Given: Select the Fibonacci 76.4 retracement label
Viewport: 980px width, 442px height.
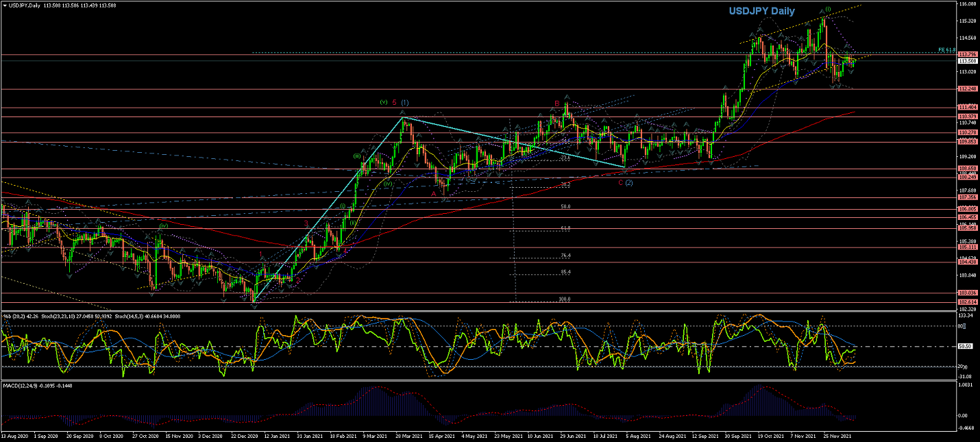Looking at the screenshot, I should click(x=565, y=256).
